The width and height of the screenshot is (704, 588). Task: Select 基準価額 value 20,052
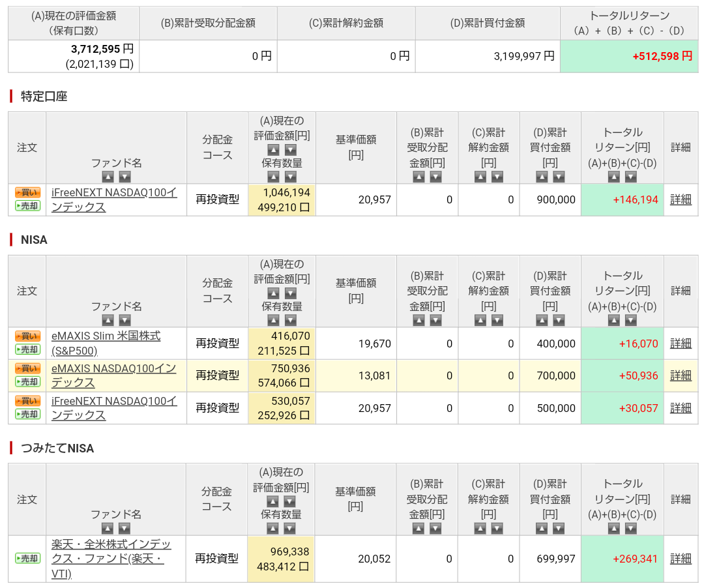point(374,559)
